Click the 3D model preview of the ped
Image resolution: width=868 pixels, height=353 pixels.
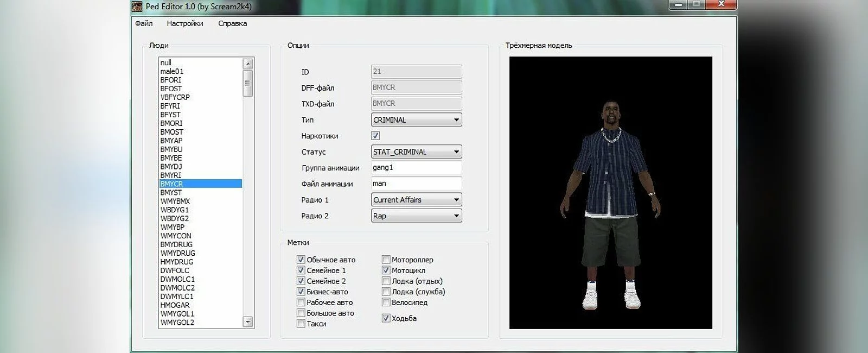pos(611,193)
